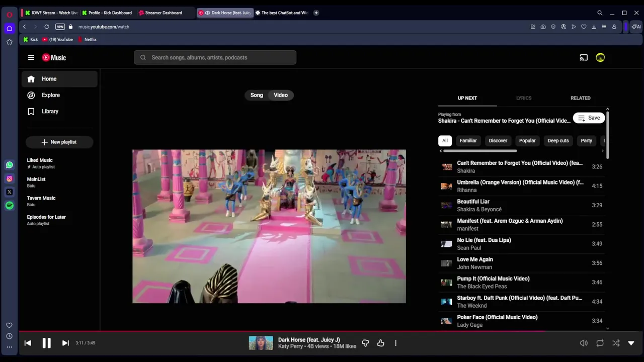Dislike Dark Horse with thumbs down
This screenshot has width=644, height=362.
365,343
